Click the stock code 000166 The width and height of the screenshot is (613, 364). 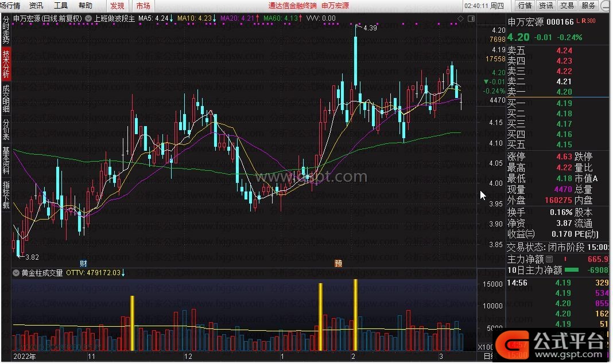(x=560, y=22)
